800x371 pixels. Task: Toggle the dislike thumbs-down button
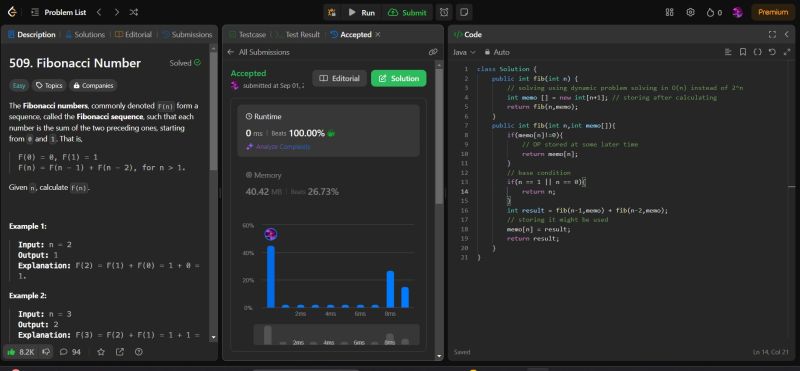46,352
